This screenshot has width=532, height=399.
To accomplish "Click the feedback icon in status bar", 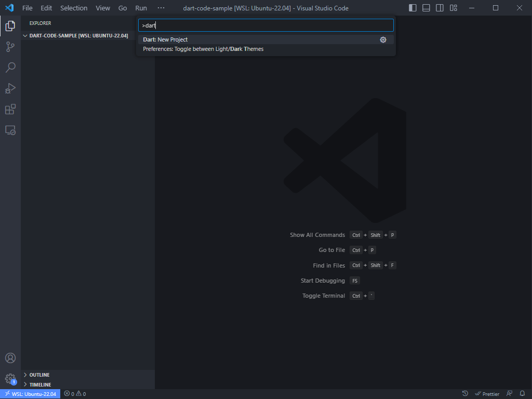I will [509, 394].
